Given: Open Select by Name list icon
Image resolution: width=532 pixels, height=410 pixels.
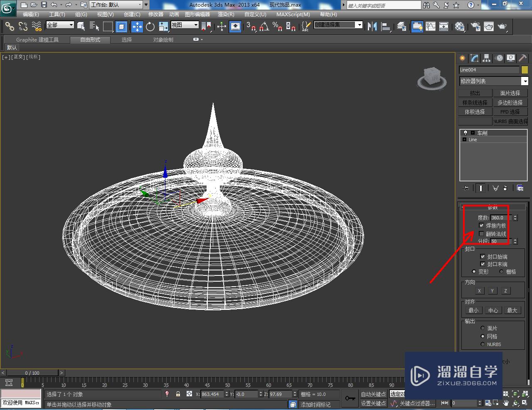Looking at the screenshot, I should pyautogui.click(x=94, y=27).
